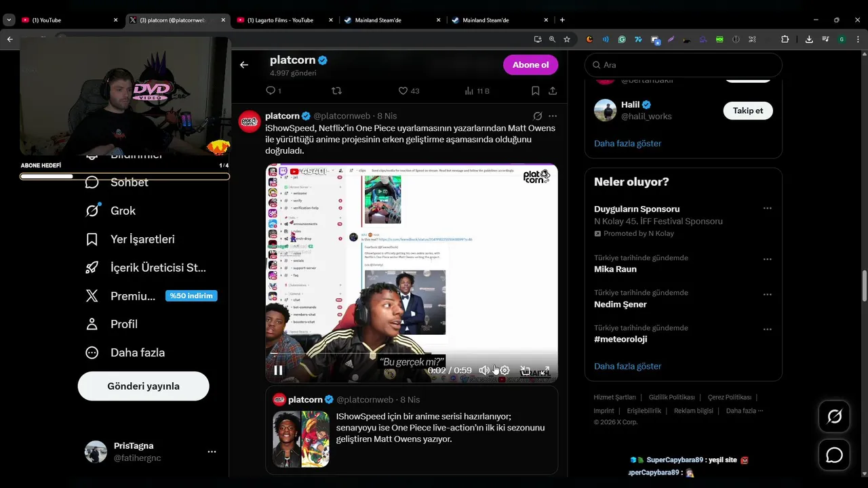Open browser downloads
Screen dimensions: 868x488
809,39
